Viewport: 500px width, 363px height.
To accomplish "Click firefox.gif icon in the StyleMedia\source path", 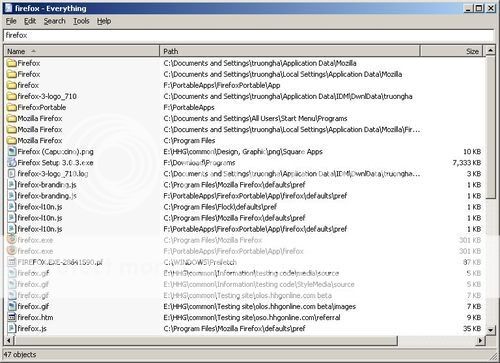I will 12,284.
